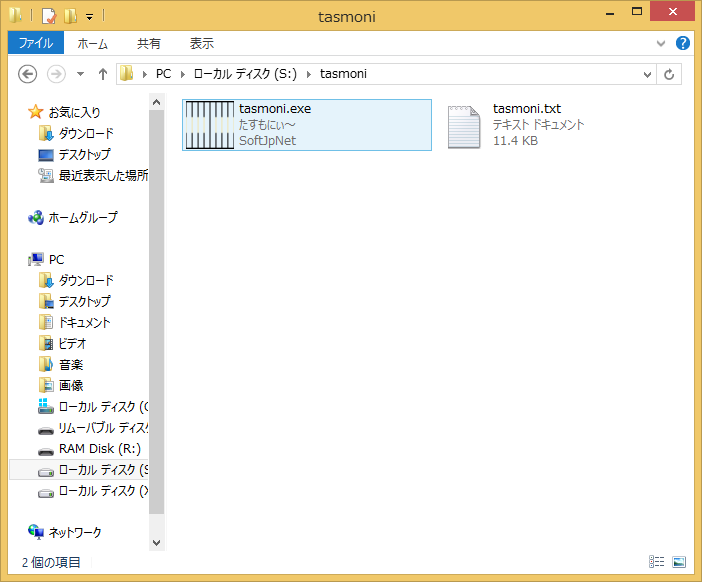Expand chevron after PC in address bar
The width and height of the screenshot is (702, 582).
183,74
